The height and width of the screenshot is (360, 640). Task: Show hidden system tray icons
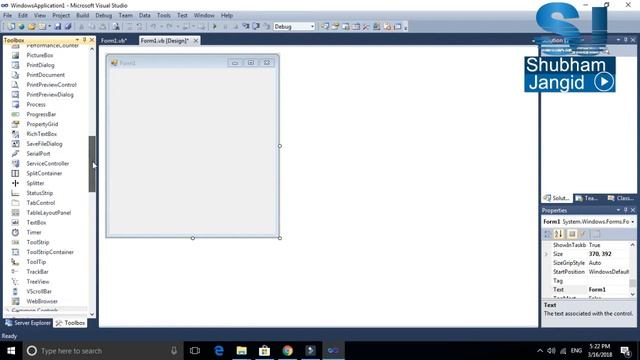click(x=540, y=351)
